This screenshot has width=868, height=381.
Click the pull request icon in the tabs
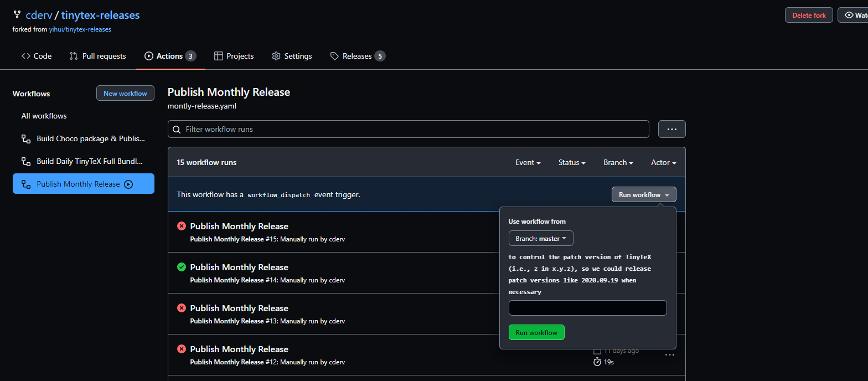pyautogui.click(x=74, y=56)
